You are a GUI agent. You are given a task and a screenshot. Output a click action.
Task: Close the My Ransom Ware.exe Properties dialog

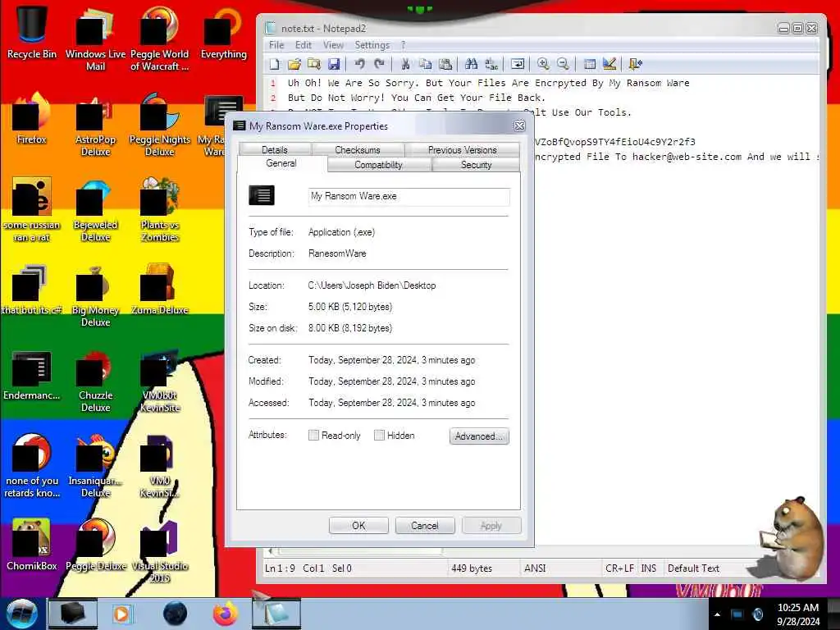point(519,126)
